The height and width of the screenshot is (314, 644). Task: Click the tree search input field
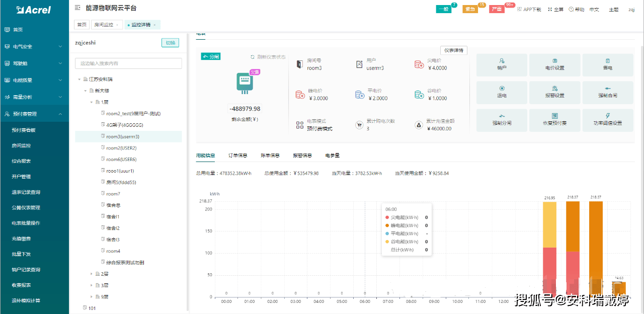[128, 63]
